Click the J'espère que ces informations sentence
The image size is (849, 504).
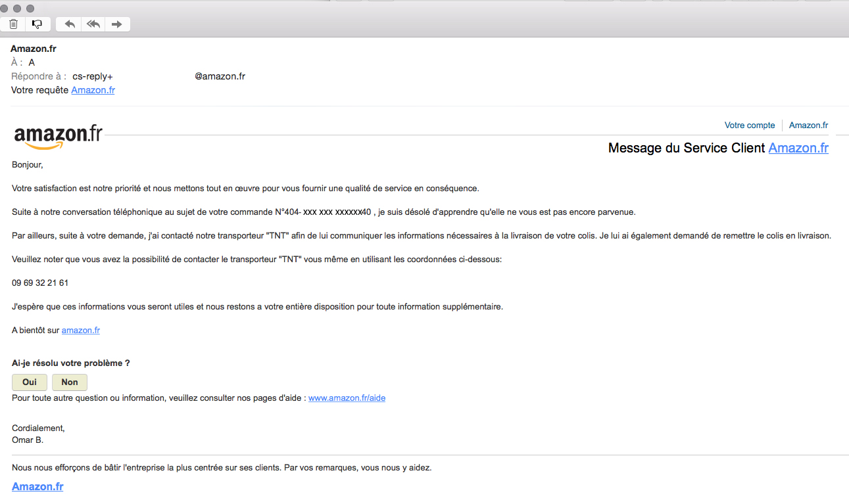point(257,307)
